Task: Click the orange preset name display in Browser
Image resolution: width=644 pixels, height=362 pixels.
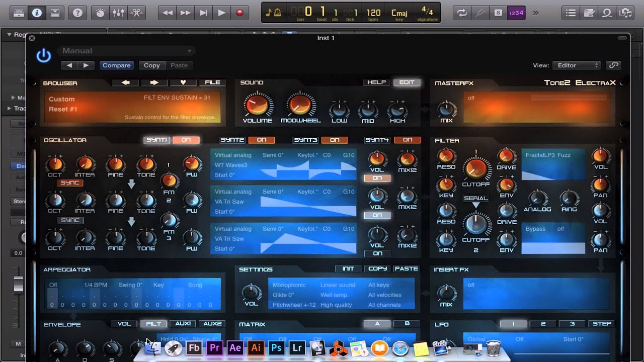Action: coord(132,107)
